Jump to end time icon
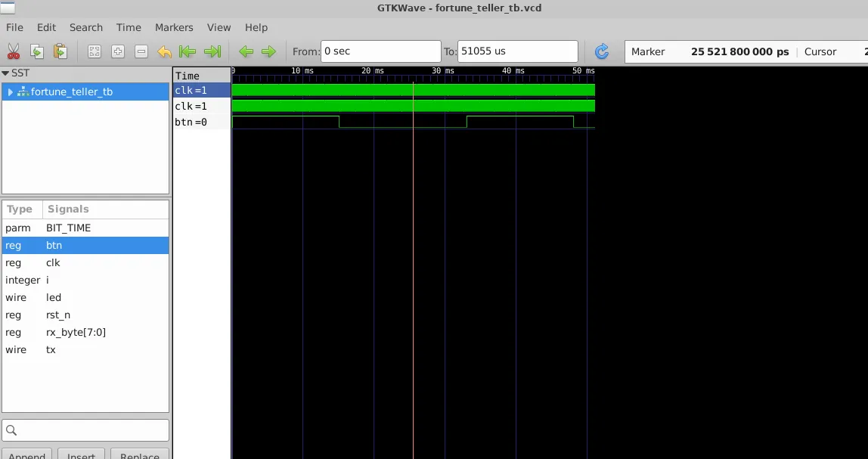Viewport: 868px width, 459px height. coord(212,51)
